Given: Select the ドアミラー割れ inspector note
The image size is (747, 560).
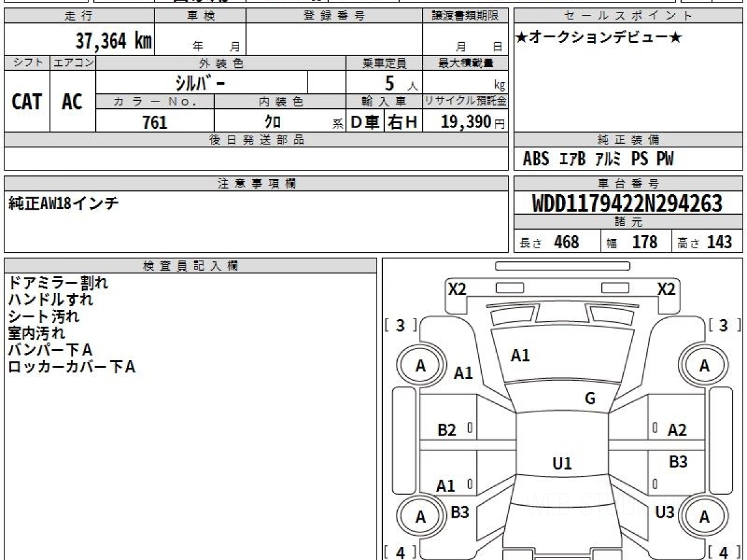Looking at the screenshot, I should (x=58, y=283).
